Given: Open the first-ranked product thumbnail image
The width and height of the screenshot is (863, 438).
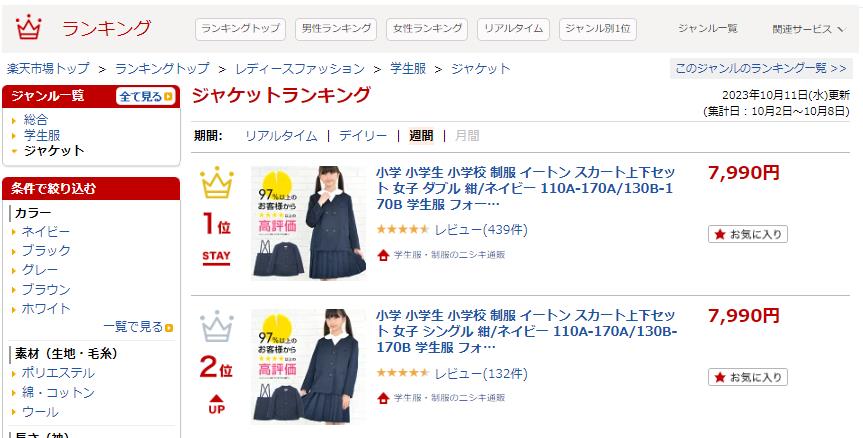Looking at the screenshot, I should tap(309, 223).
